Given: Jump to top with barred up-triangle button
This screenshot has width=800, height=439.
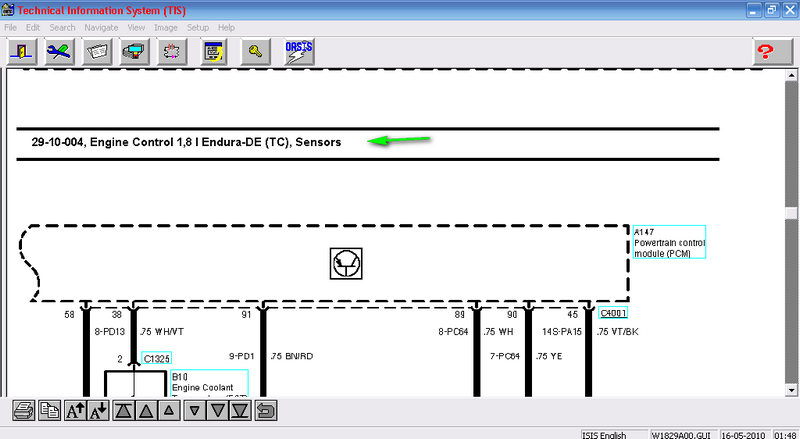Looking at the screenshot, I should [123, 410].
